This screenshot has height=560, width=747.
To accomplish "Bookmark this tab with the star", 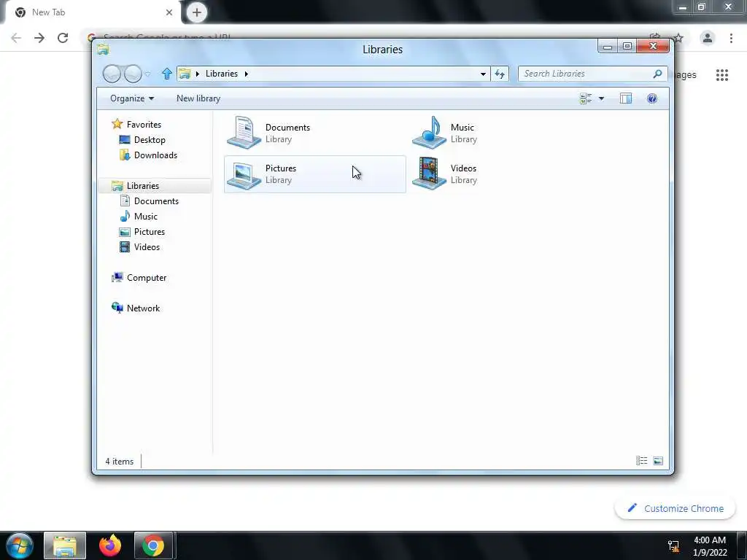I will click(x=679, y=38).
